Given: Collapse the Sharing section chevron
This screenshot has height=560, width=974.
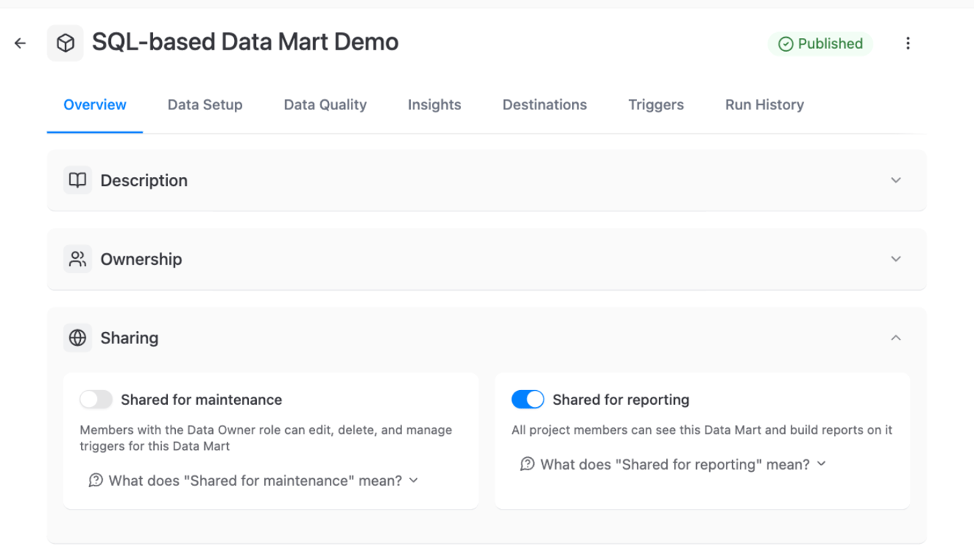Looking at the screenshot, I should click(896, 338).
